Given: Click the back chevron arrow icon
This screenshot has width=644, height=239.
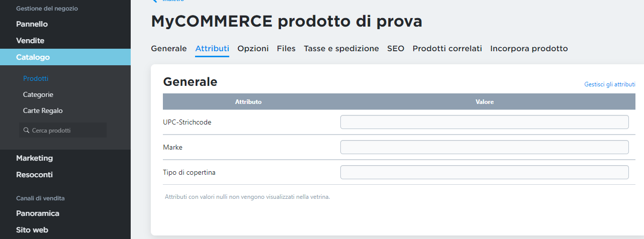Looking at the screenshot, I should 154,1.
